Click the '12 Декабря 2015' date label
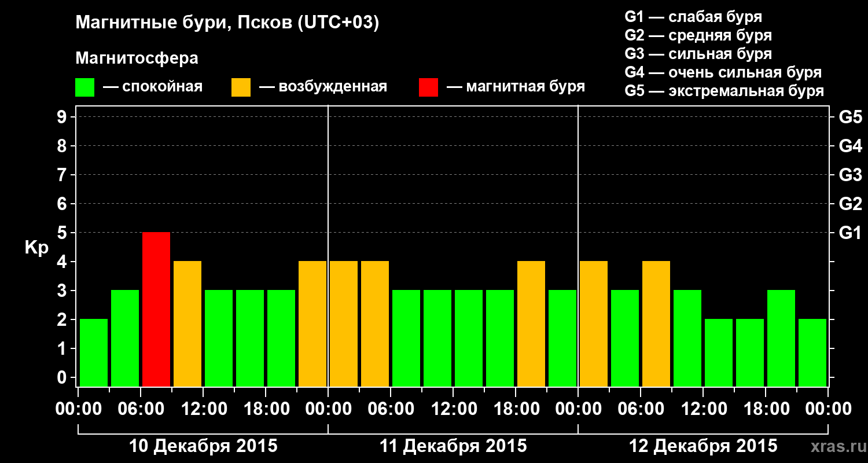Screen dimensions: 868x463 coord(703,446)
